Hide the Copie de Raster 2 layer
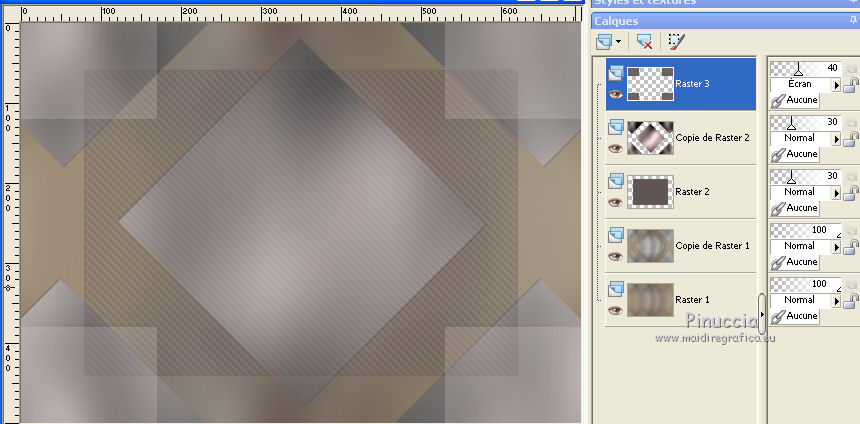Image resolution: width=860 pixels, height=424 pixels. [615, 148]
